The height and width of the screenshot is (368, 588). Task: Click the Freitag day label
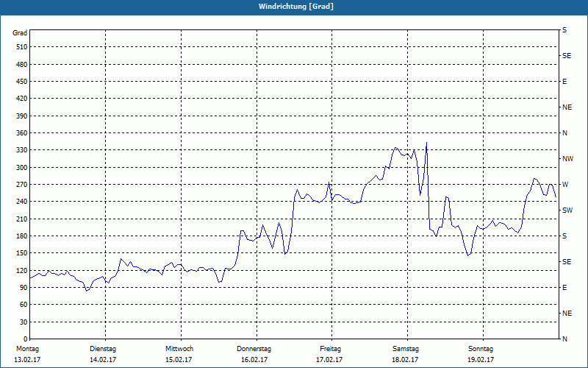click(330, 349)
